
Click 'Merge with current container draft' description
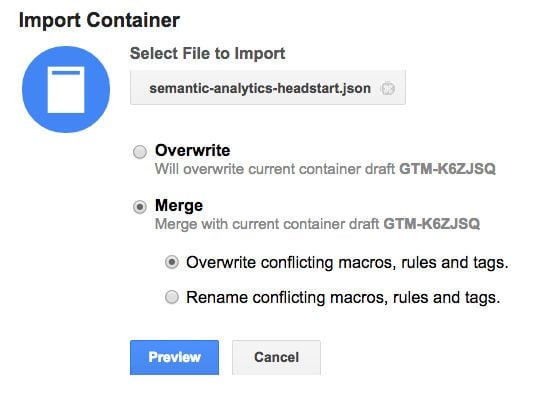(267, 224)
